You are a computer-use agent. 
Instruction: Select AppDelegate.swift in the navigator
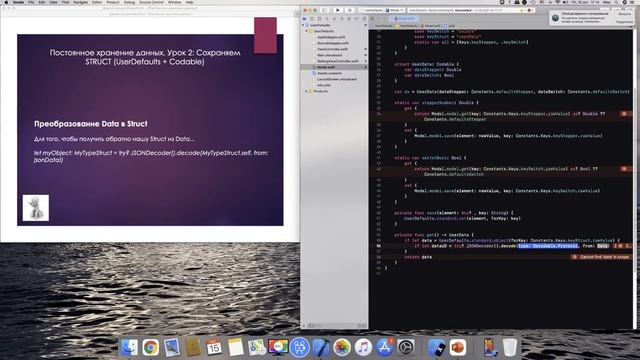click(331, 37)
